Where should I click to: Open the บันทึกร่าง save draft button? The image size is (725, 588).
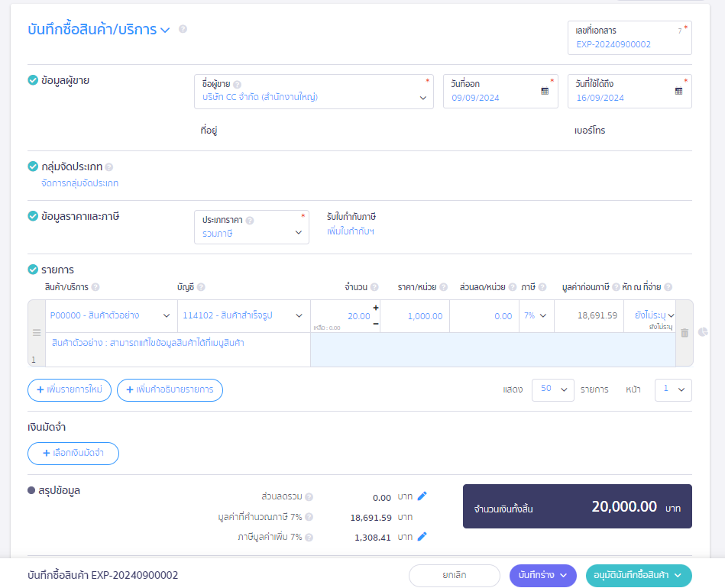[x=543, y=576]
